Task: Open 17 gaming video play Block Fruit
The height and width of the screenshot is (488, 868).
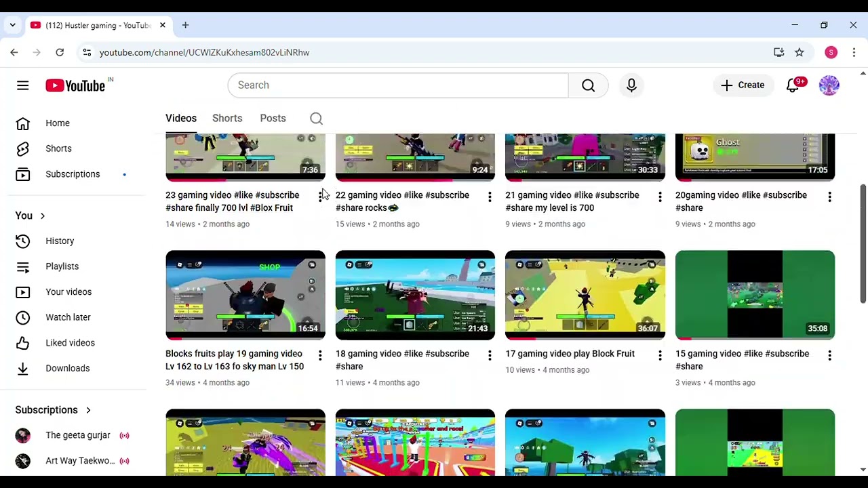Action: click(570, 354)
